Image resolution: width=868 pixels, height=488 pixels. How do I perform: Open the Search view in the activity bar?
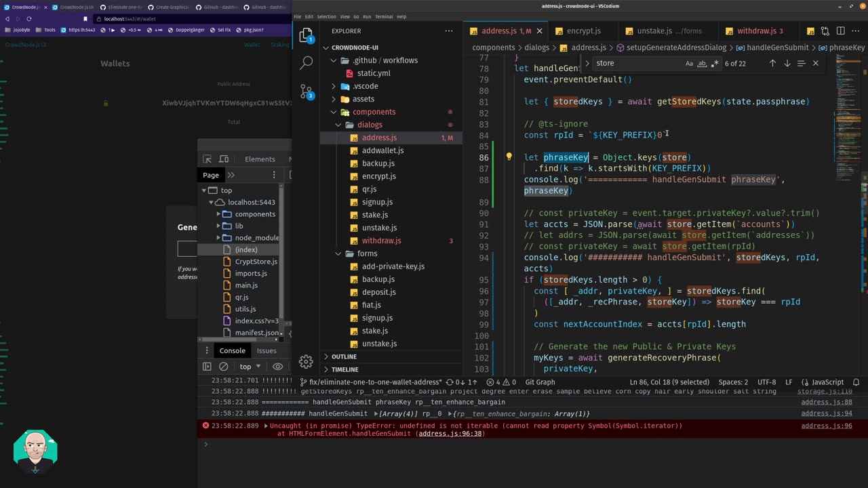pyautogui.click(x=306, y=62)
